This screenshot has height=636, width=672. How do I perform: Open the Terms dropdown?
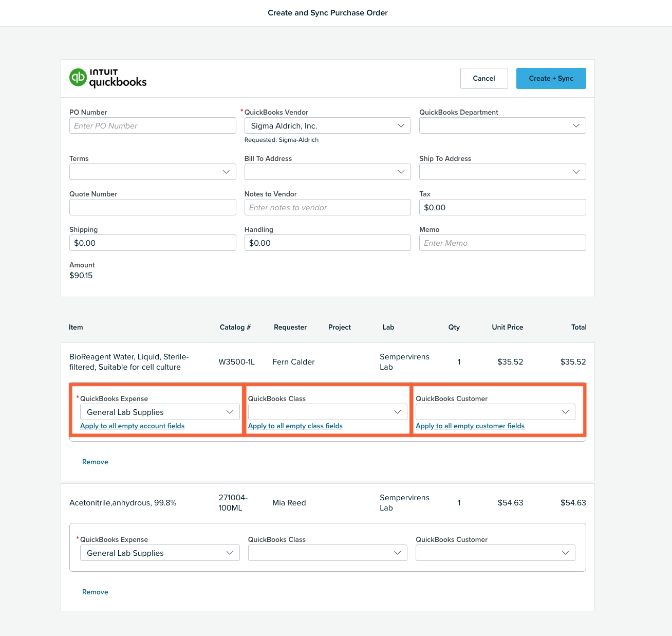tap(153, 172)
